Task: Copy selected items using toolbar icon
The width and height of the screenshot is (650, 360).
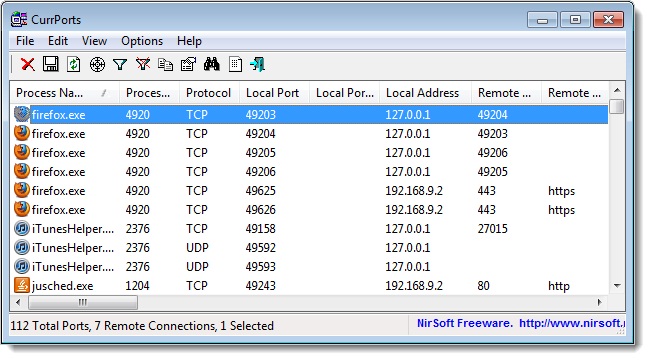Action: pyautogui.click(x=165, y=64)
